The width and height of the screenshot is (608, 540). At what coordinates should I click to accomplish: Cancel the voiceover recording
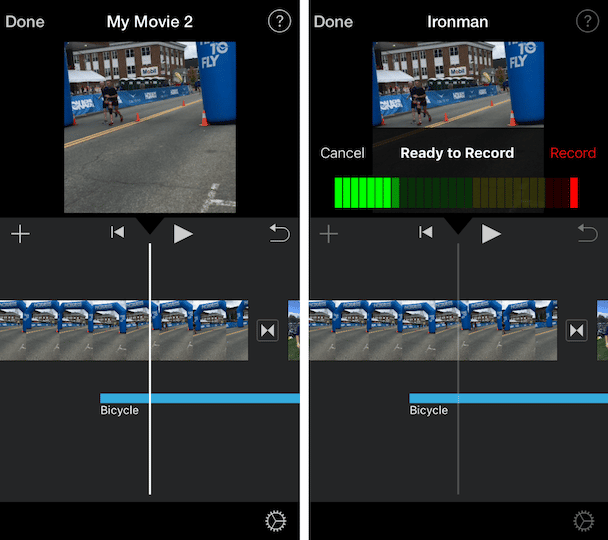click(x=342, y=153)
